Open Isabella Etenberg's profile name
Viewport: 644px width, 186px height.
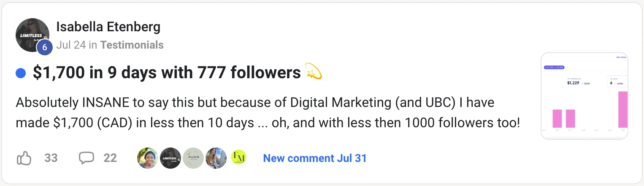[108, 27]
